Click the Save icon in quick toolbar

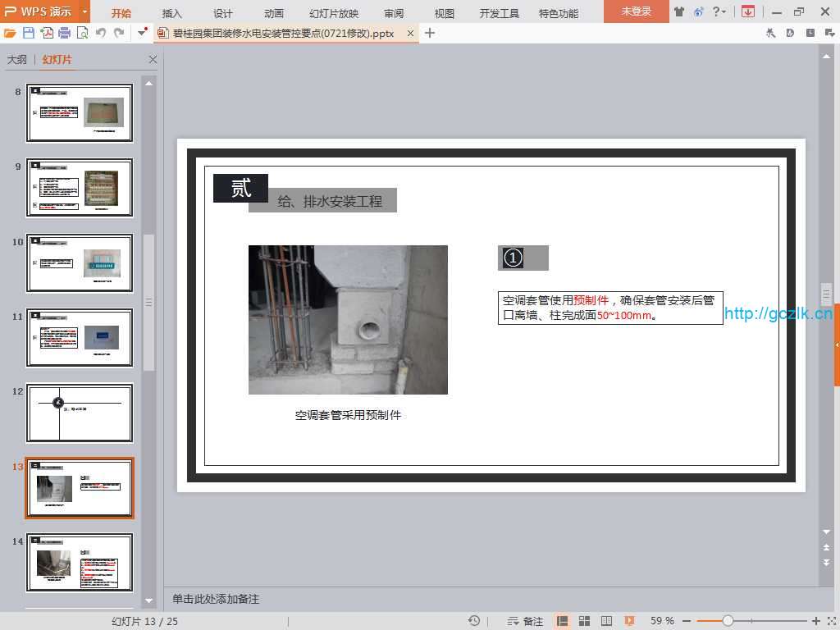pos(29,33)
